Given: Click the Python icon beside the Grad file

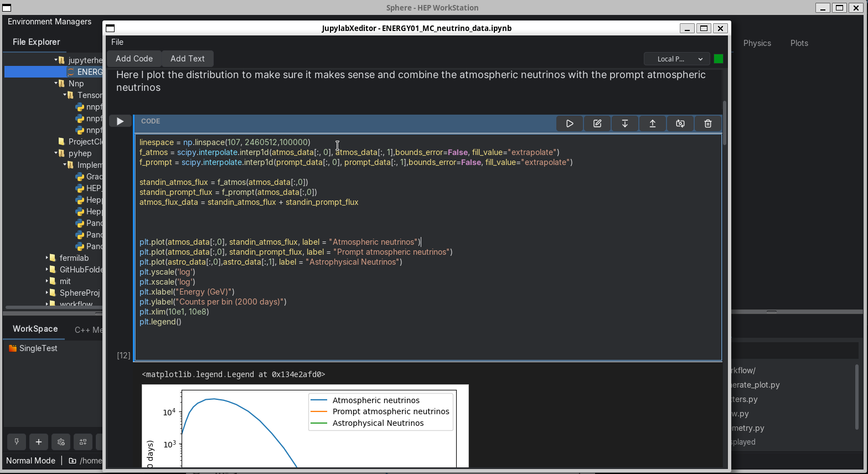Looking at the screenshot, I should (80, 177).
